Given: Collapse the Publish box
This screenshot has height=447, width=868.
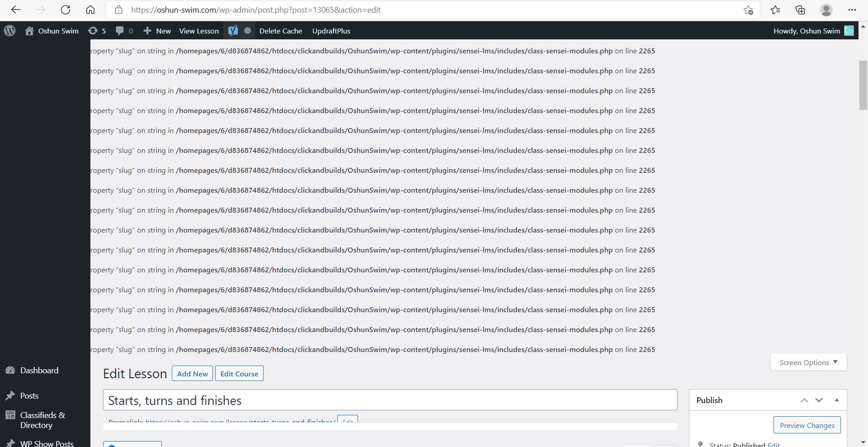Looking at the screenshot, I should click(x=837, y=400).
